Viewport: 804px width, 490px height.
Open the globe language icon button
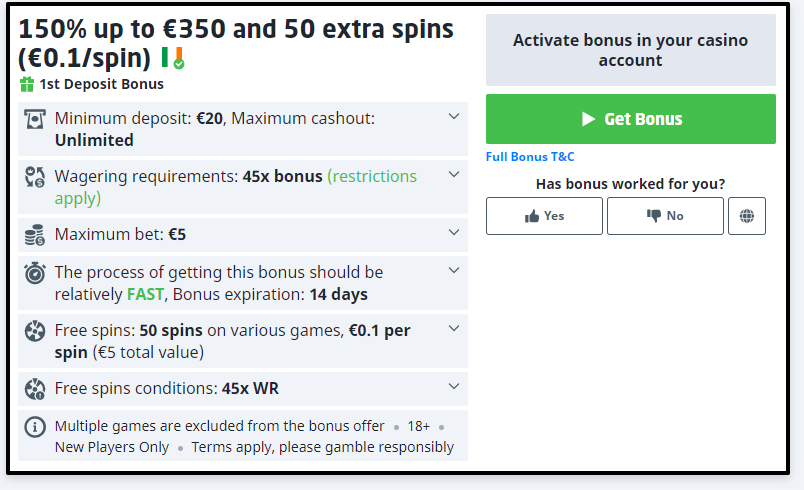747,216
